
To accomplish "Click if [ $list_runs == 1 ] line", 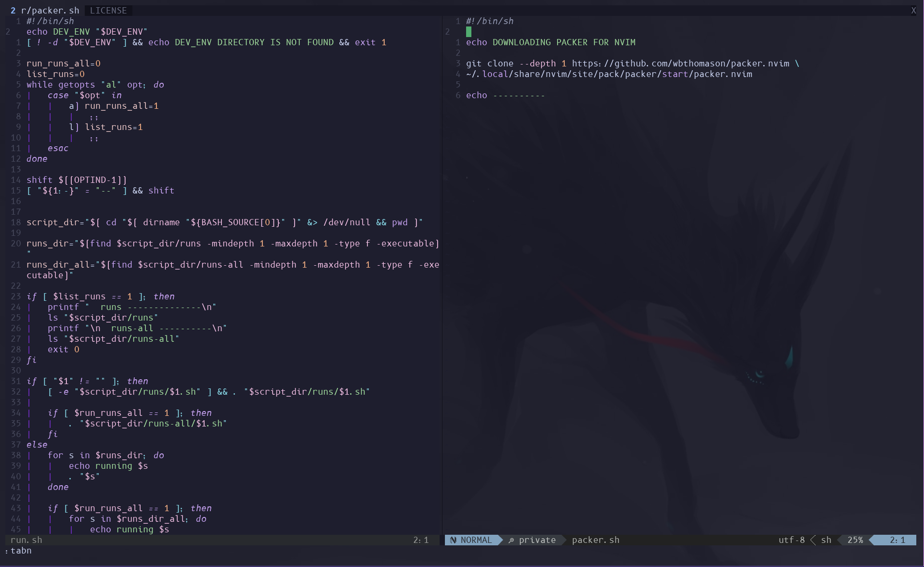I will (101, 296).
